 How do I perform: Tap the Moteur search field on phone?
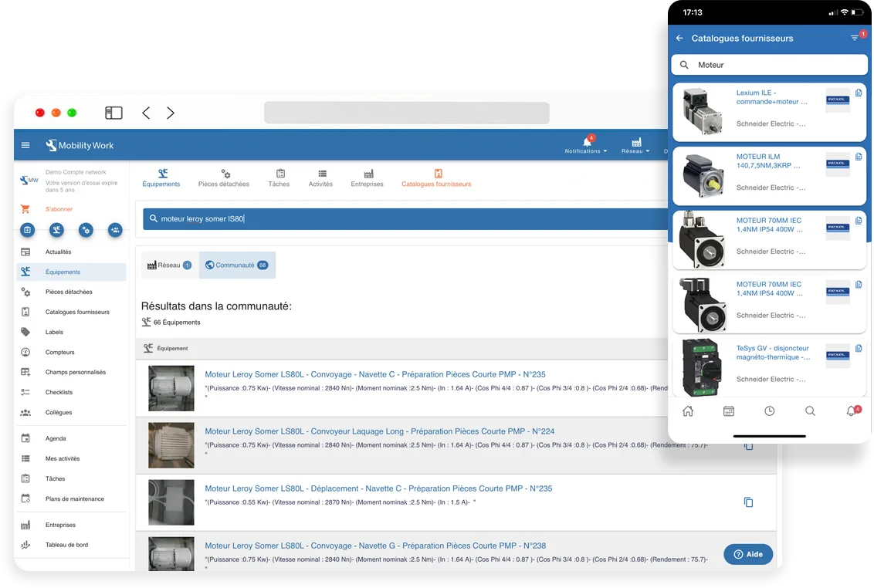769,66
